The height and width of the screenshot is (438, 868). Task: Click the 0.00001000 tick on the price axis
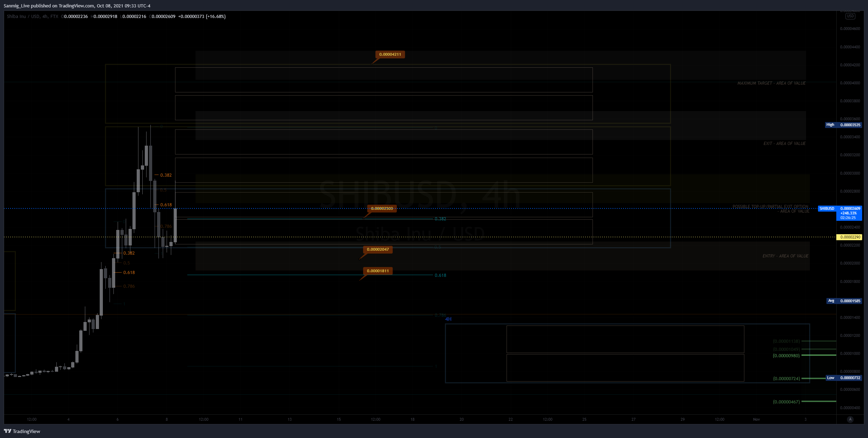click(x=850, y=353)
